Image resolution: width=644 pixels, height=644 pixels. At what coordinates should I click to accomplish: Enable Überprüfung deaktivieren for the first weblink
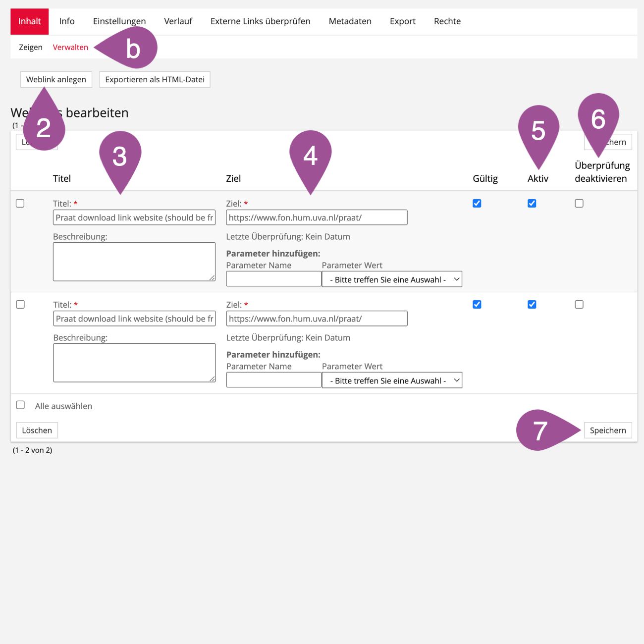coord(579,204)
